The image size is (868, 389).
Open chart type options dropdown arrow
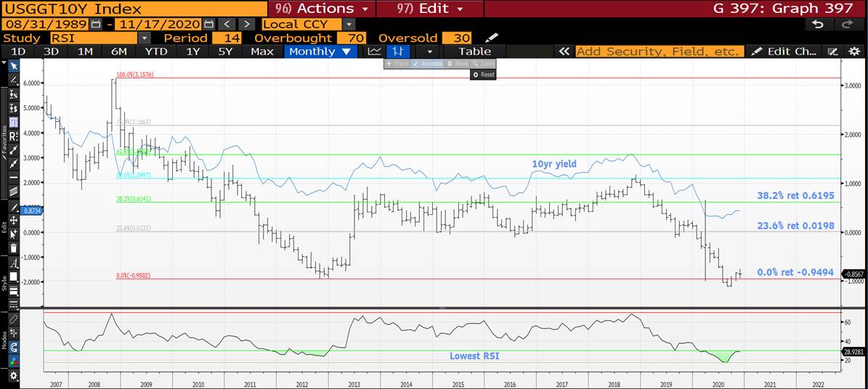(430, 52)
